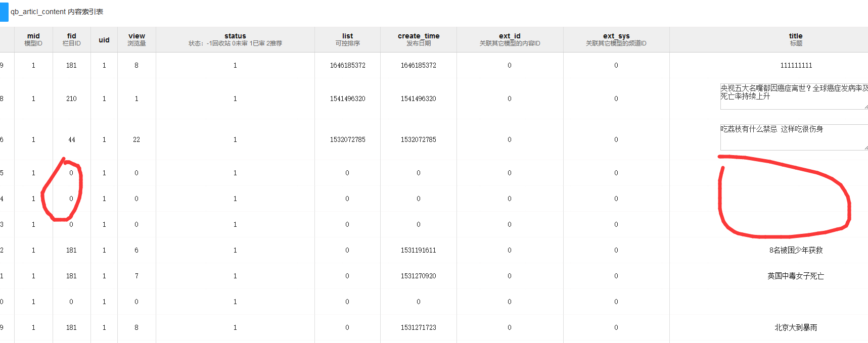Click the resize handle of the 吃荔枝 textarea
This screenshot has width=868, height=343.
[865, 148]
